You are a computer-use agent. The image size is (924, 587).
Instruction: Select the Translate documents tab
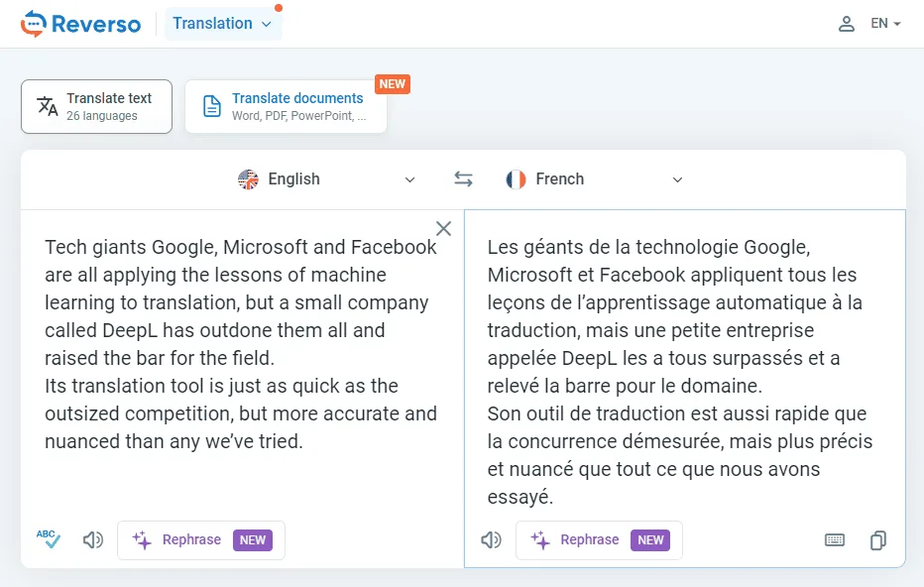286,105
